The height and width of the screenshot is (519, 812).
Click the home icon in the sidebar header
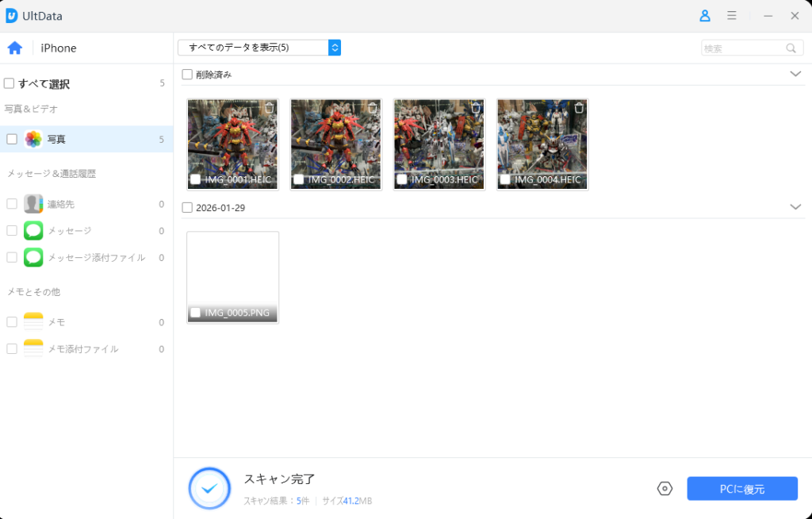pos(14,48)
